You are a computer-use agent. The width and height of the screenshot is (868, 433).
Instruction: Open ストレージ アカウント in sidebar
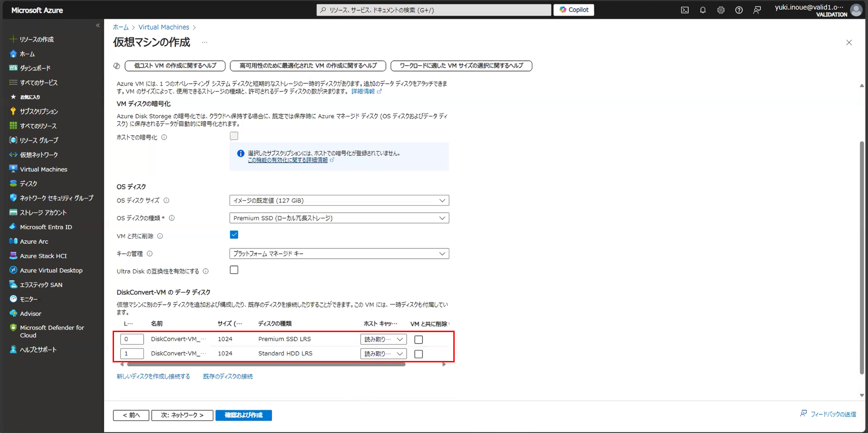(43, 212)
